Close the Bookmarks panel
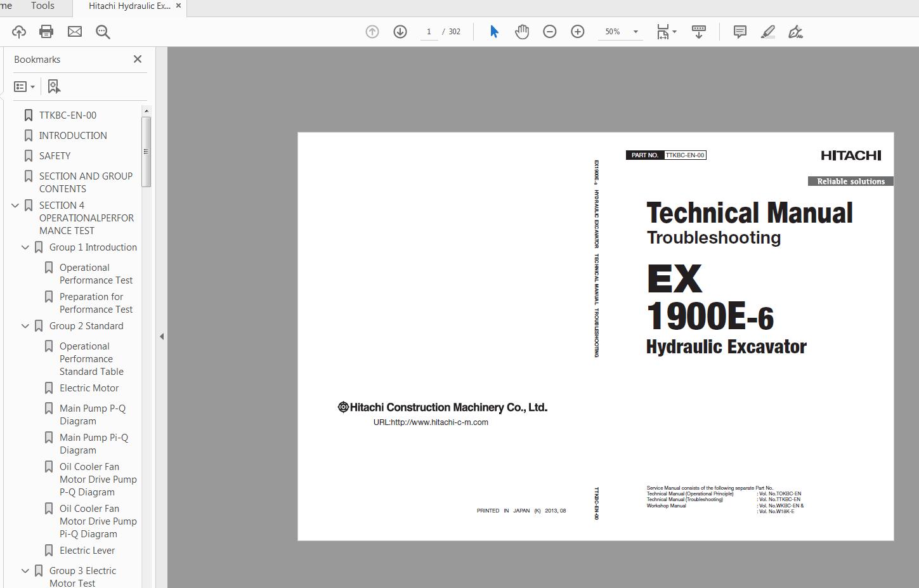The image size is (919, 588). tap(138, 59)
